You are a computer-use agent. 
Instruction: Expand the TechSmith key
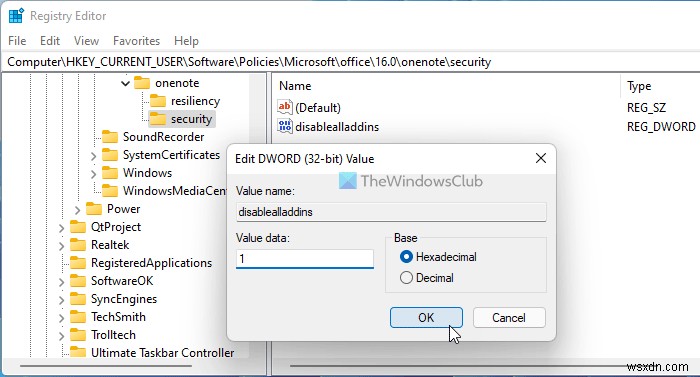62,318
